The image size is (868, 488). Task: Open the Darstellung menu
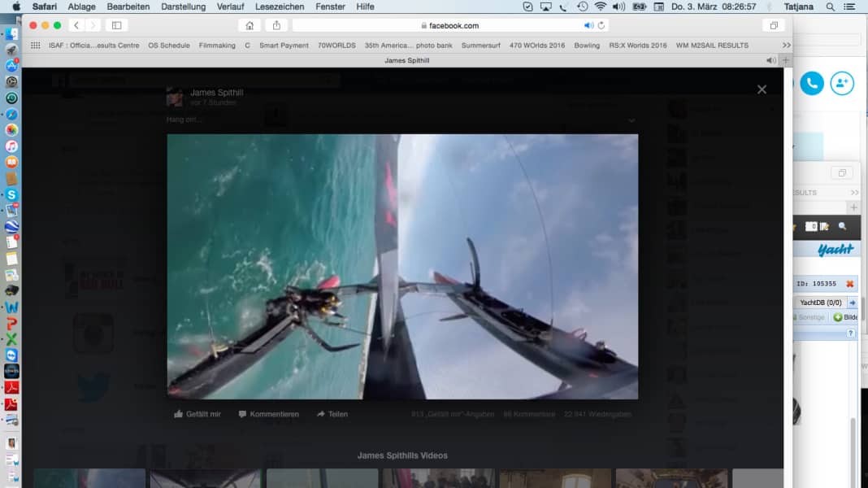click(x=183, y=7)
